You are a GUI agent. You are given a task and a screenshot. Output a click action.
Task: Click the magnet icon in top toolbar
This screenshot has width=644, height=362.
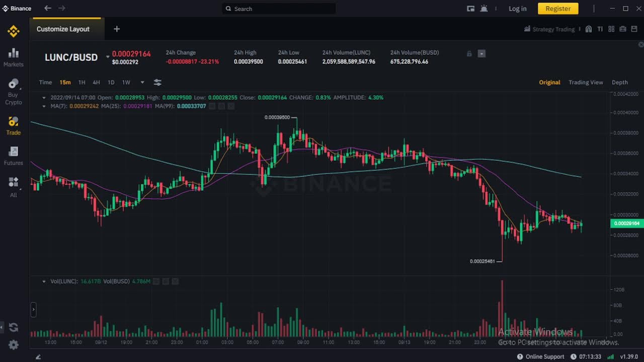(588, 29)
